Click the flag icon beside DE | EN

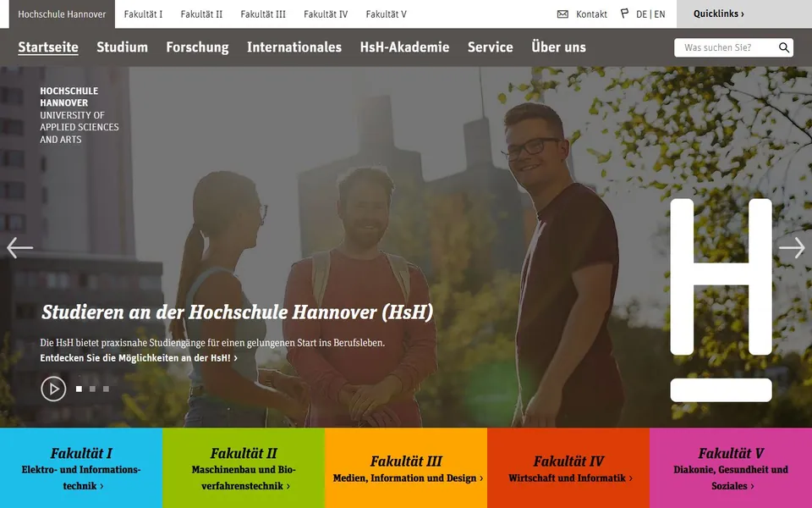[x=624, y=14]
